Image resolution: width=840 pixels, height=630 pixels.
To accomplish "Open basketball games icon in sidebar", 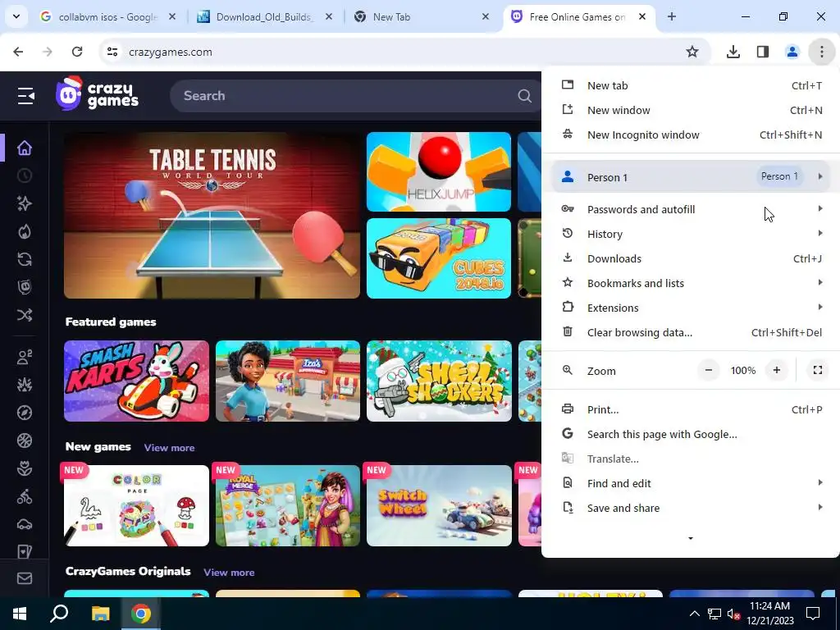I will [25, 441].
